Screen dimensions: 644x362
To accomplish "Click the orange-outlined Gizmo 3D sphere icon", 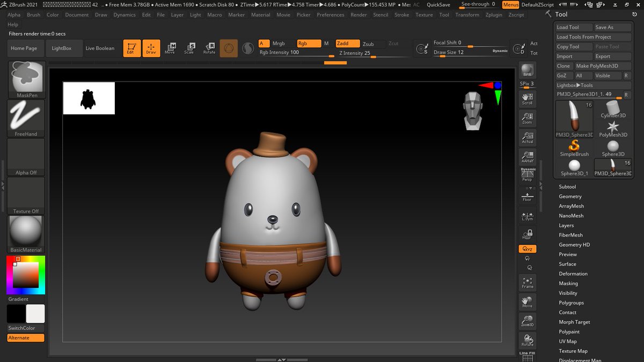I will [229, 48].
